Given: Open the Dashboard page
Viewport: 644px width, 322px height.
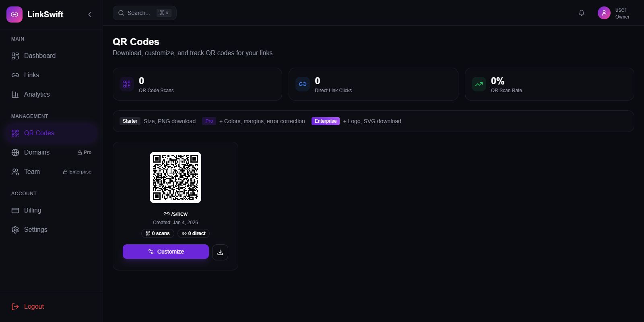Looking at the screenshot, I should pyautogui.click(x=39, y=56).
